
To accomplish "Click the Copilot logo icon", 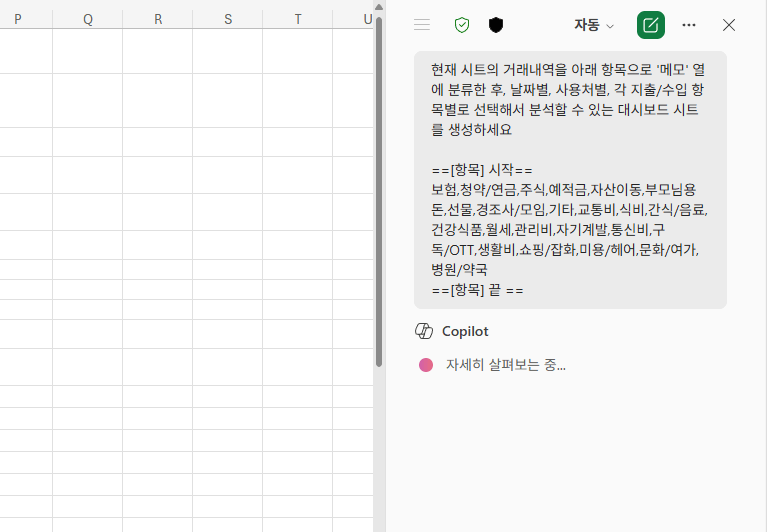I will [424, 331].
